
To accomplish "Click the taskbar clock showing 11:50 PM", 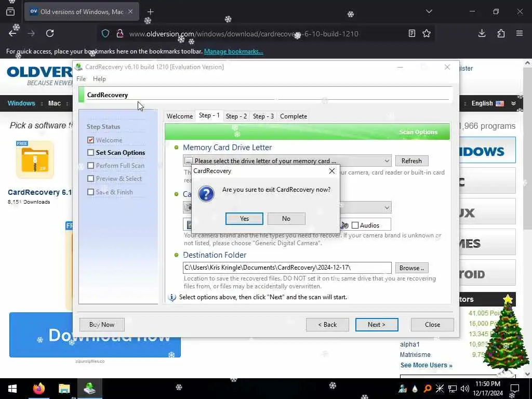I will coord(488,389).
